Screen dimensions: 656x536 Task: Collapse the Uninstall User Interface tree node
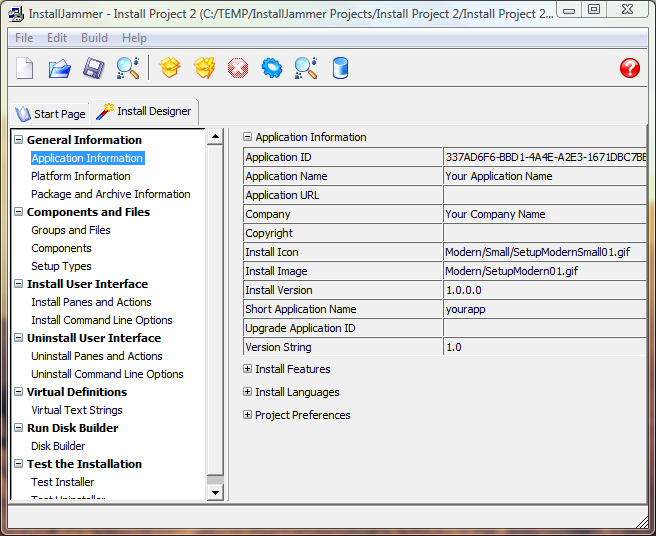18,338
